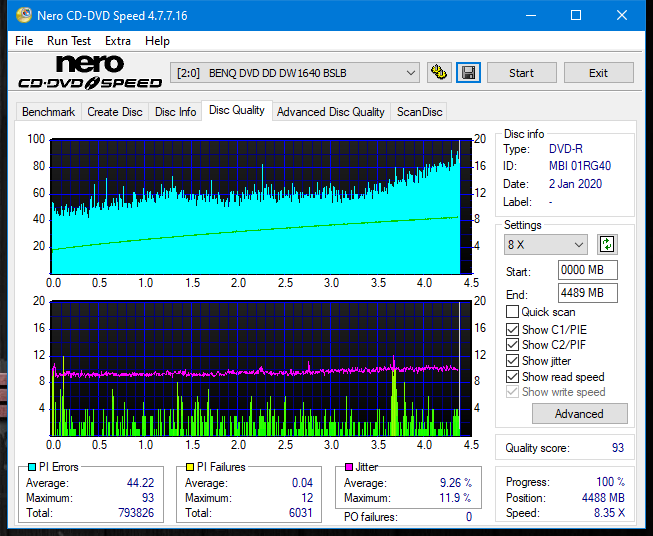Click PI Failures total 6031
The height and width of the screenshot is (536, 653).
click(301, 513)
